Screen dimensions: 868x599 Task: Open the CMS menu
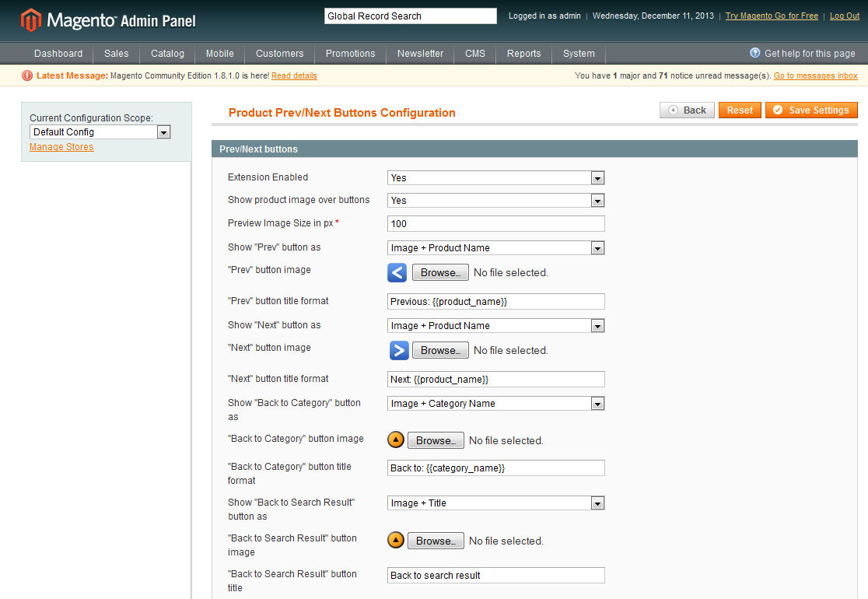coord(475,54)
